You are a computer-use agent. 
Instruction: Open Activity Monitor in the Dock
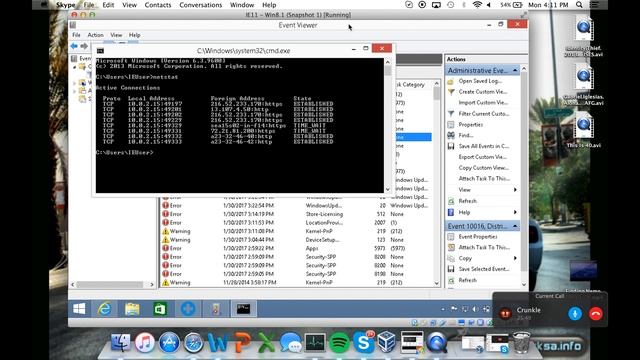pos(315,342)
